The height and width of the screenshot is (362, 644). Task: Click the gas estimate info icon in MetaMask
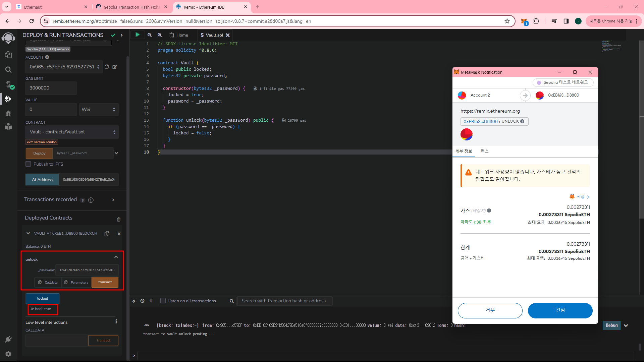489,210
